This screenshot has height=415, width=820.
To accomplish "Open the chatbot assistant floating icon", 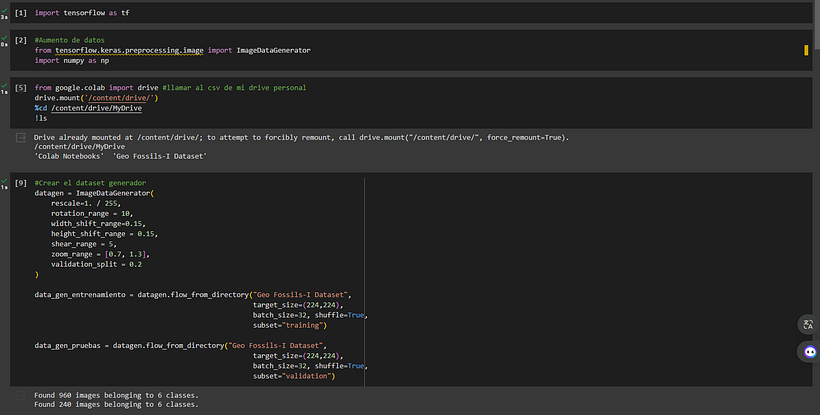I will pos(809,352).
